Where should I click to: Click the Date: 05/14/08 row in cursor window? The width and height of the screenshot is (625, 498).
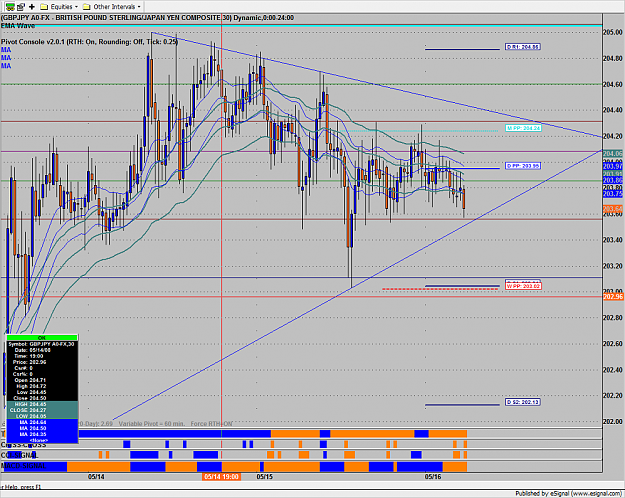pos(42,350)
